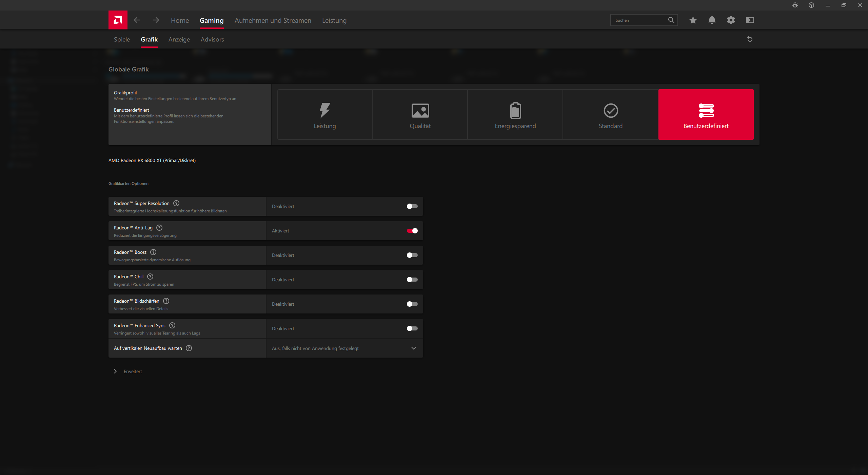
Task: Open the Leistung top menu tab
Action: coord(334,20)
